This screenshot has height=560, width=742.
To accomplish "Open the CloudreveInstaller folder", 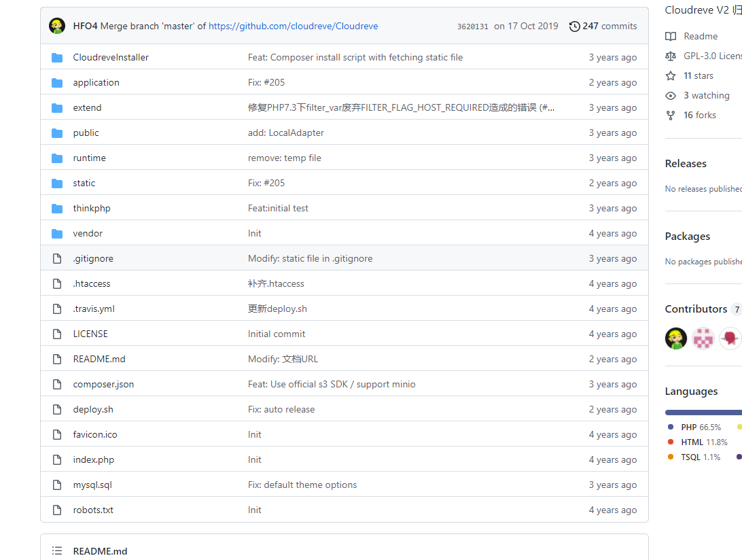I will pyautogui.click(x=110, y=57).
